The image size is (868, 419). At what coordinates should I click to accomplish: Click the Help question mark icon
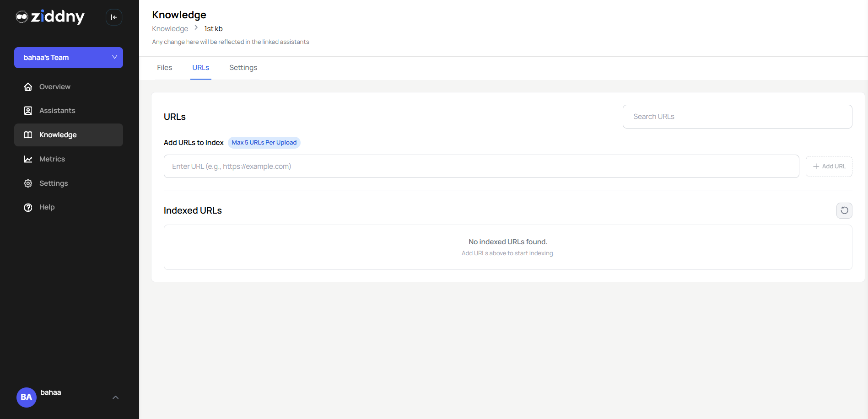(x=28, y=207)
